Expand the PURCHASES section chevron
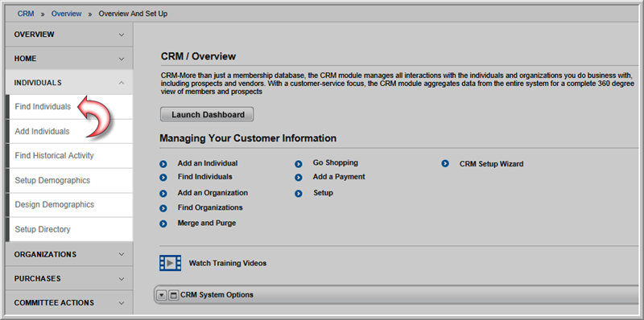Screen dimensions: 644x320 (122, 279)
